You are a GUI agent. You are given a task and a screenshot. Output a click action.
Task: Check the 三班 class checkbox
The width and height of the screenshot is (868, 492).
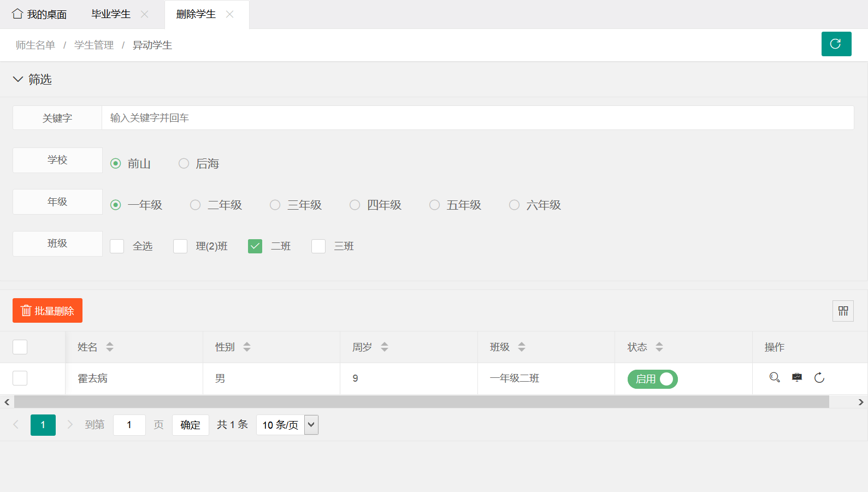tap(318, 246)
